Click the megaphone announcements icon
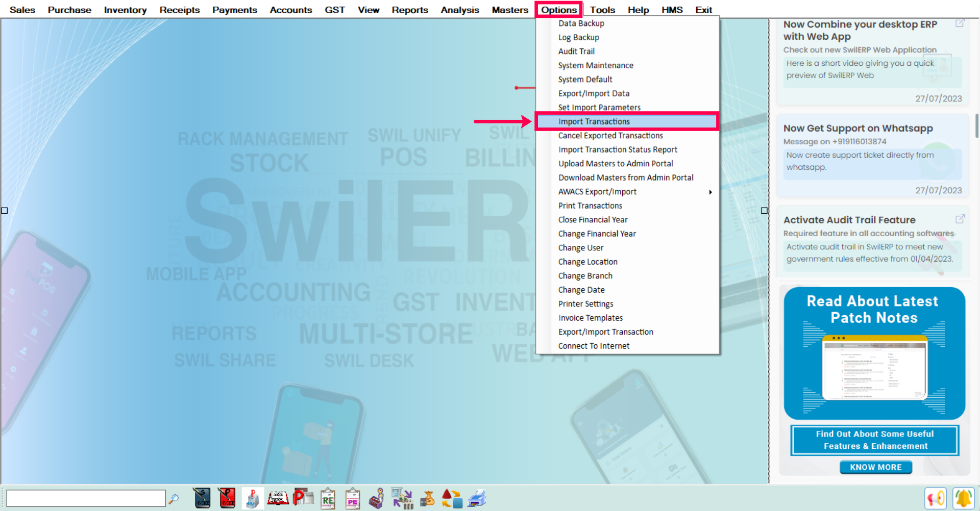 [x=936, y=498]
